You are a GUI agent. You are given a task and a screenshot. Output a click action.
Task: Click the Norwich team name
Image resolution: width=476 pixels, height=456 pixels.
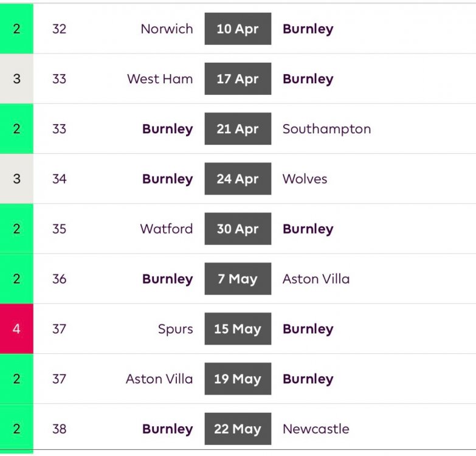(167, 29)
